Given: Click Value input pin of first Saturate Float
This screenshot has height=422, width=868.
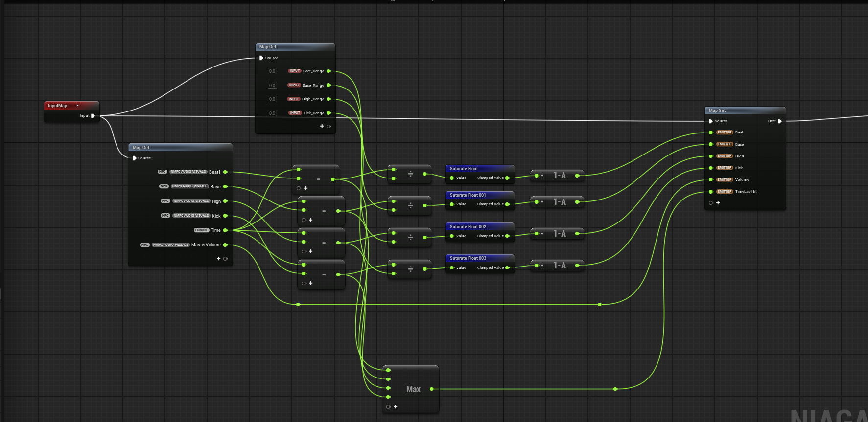Looking at the screenshot, I should click(452, 178).
